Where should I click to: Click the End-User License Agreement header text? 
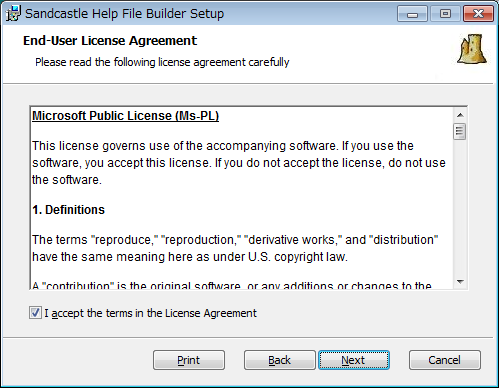(110, 41)
